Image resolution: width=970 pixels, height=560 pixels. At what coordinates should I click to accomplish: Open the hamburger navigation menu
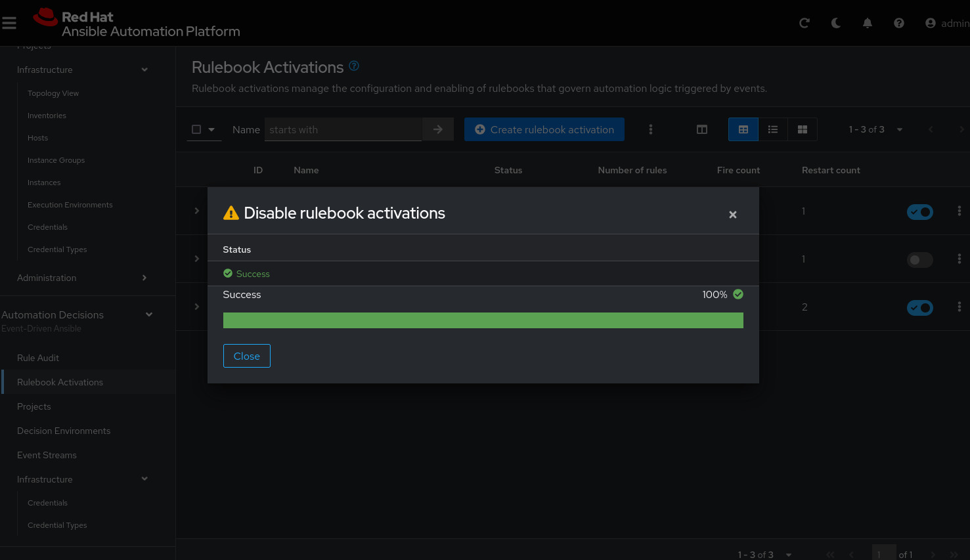[x=9, y=24]
